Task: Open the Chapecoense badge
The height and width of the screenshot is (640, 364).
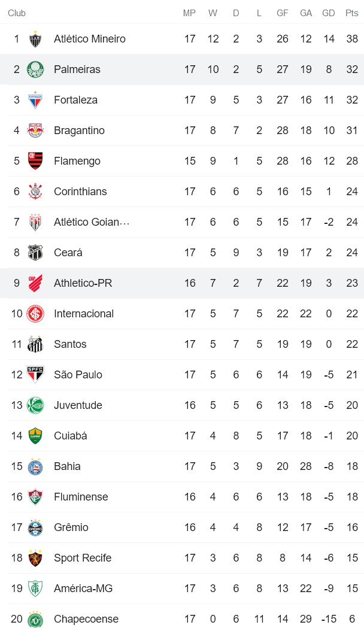Action: tap(35, 618)
